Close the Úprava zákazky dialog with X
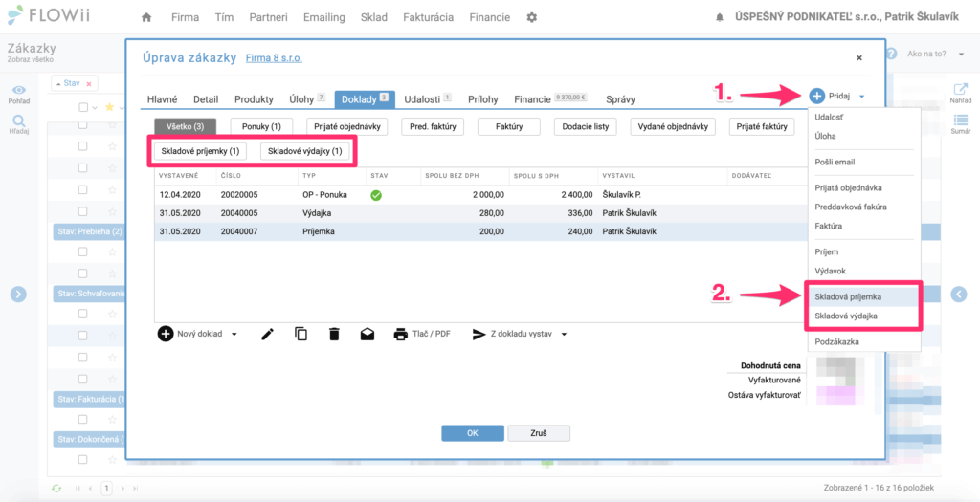 [859, 57]
